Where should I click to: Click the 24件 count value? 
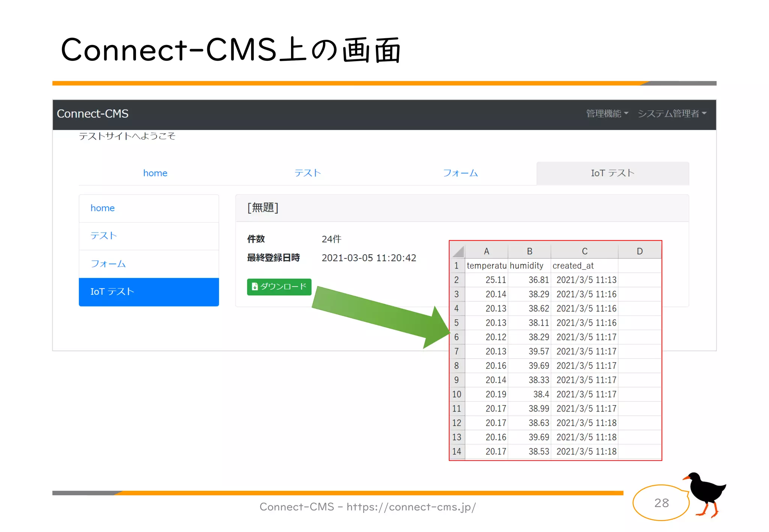[x=332, y=239]
